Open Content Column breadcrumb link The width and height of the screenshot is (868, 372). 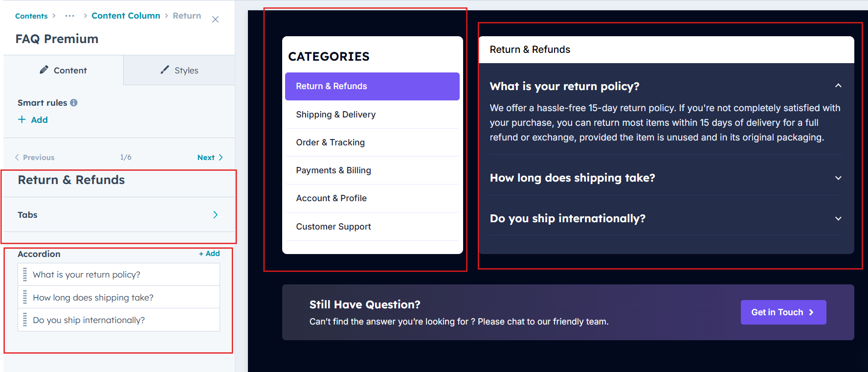click(x=126, y=16)
